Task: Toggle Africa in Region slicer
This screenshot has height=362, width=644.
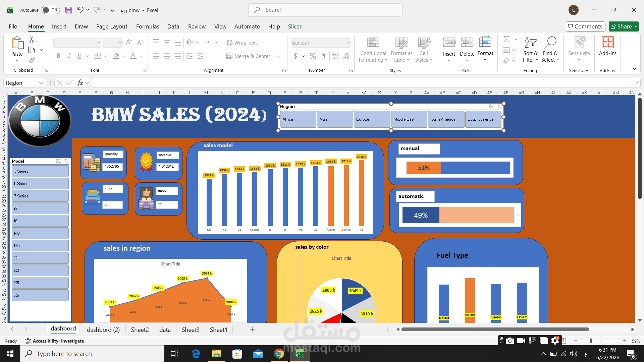Action: click(298, 119)
